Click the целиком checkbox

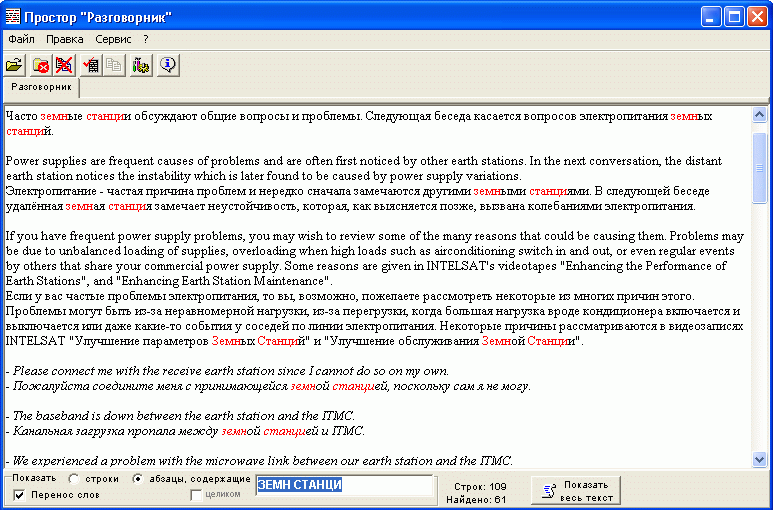pyautogui.click(x=195, y=495)
